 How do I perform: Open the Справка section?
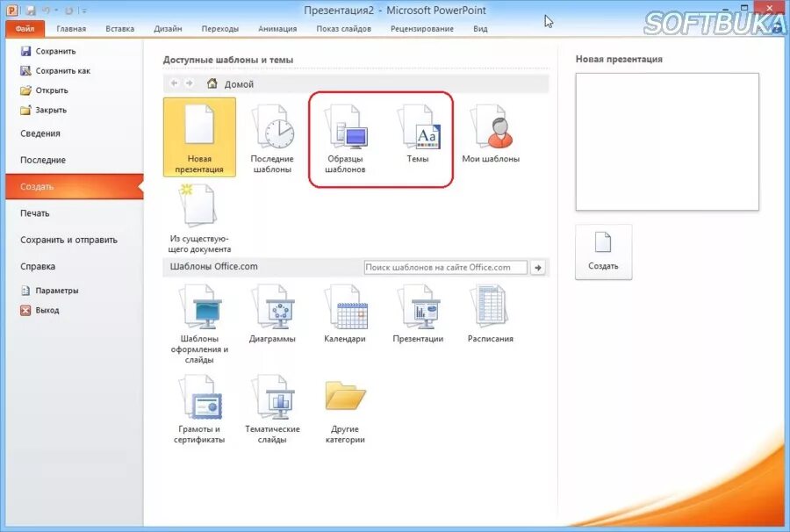[38, 267]
